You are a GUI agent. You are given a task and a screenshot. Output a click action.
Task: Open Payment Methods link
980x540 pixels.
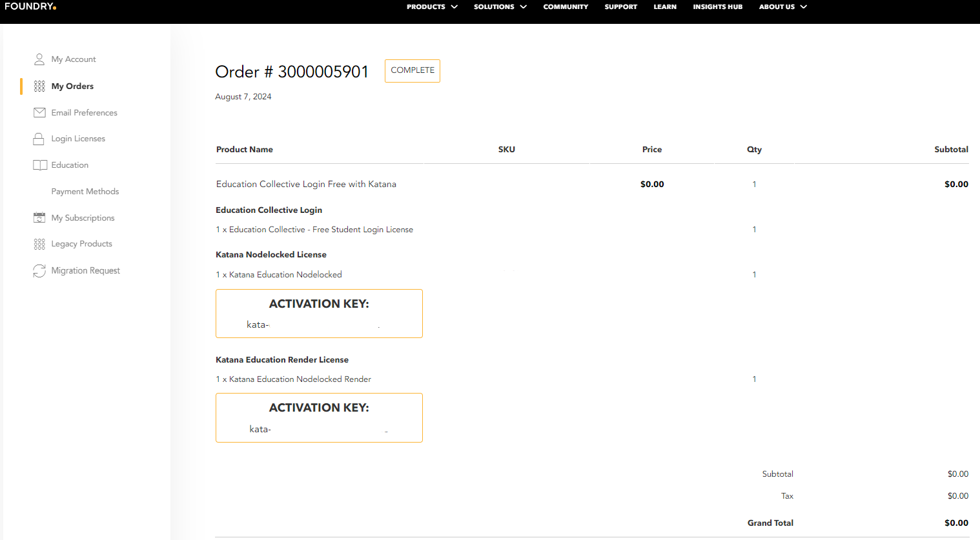click(x=85, y=192)
